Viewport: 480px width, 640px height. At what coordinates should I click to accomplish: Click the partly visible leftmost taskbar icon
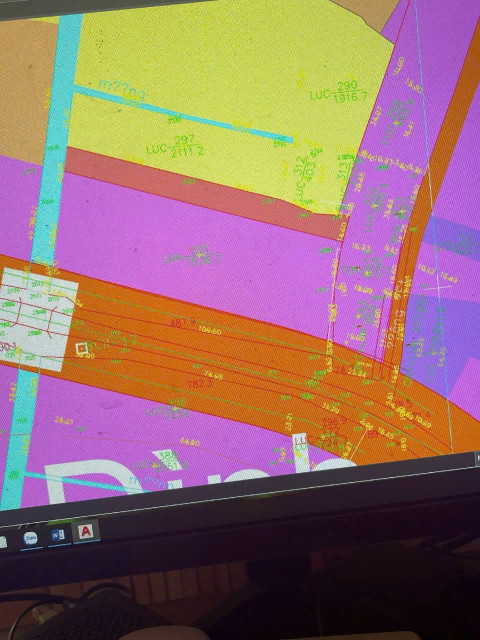coord(2,542)
